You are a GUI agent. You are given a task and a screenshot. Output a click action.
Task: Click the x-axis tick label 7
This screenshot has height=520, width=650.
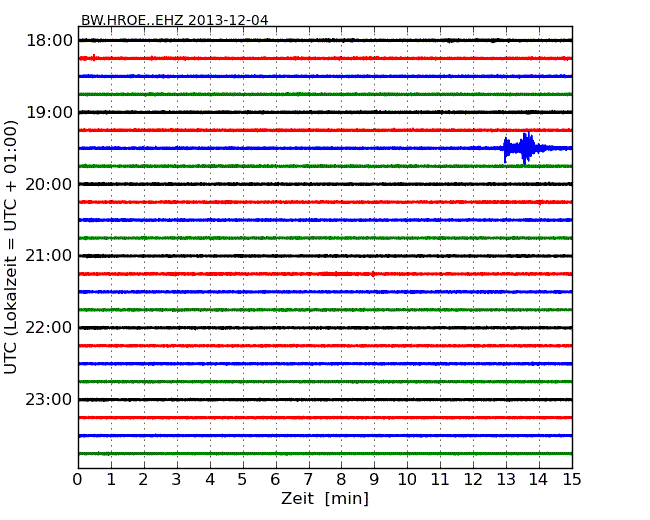(x=308, y=480)
